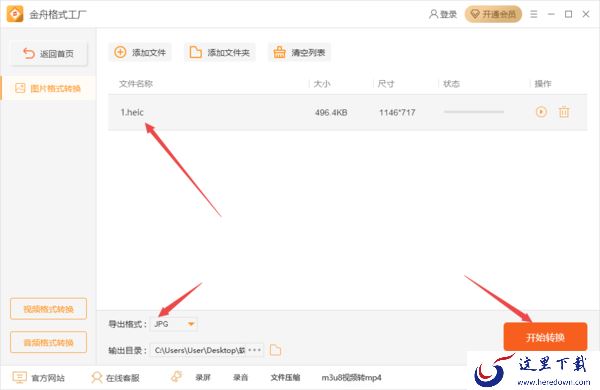600x390 pixels.
Task: Click the 操作 column header
Action: pyautogui.click(x=543, y=83)
